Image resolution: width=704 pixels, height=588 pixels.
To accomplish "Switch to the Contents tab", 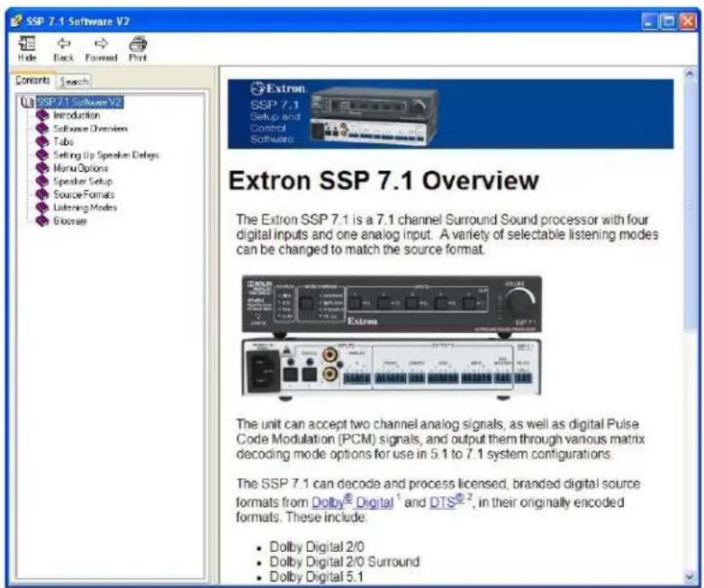I will pos(32,80).
